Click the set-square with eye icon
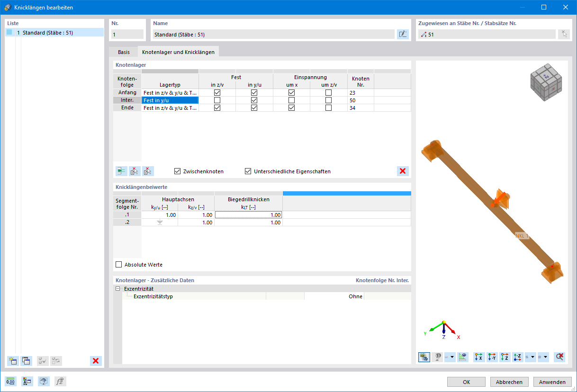This screenshot has width=577, height=392. pyautogui.click(x=463, y=357)
